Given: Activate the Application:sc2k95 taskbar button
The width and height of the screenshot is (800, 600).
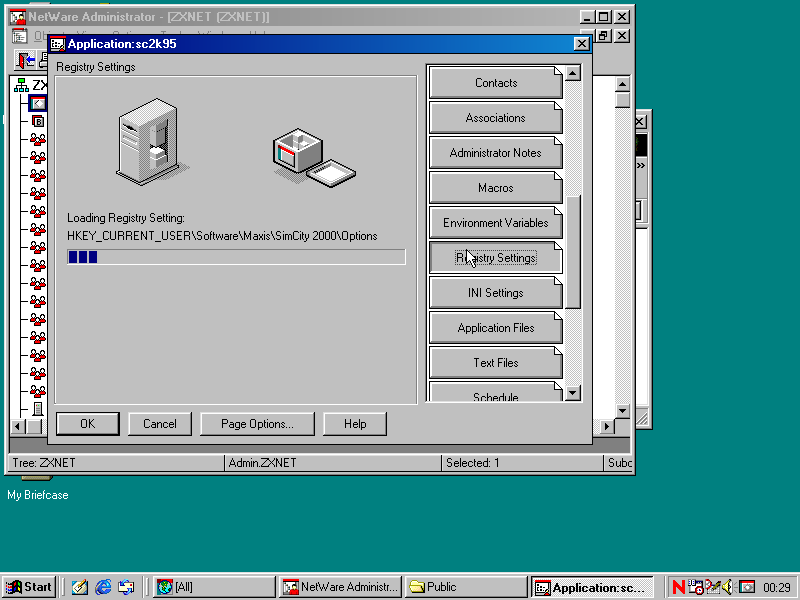Looking at the screenshot, I should (x=592, y=587).
